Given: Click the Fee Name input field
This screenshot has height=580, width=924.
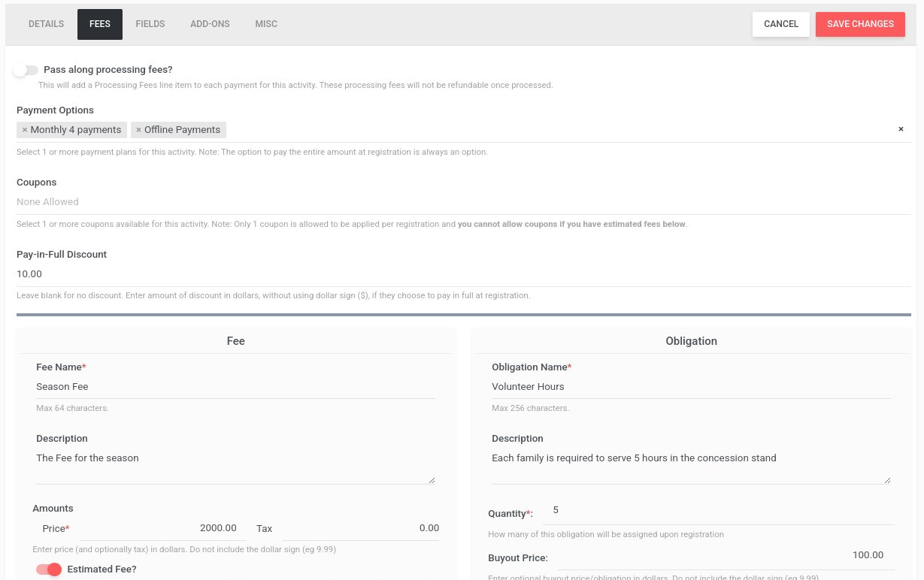Looking at the screenshot, I should [235, 387].
